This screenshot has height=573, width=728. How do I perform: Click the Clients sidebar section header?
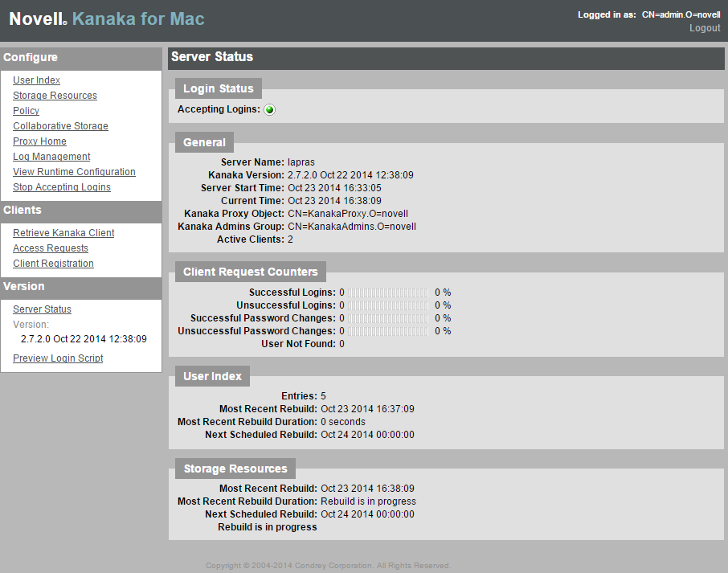pyautogui.click(x=81, y=211)
